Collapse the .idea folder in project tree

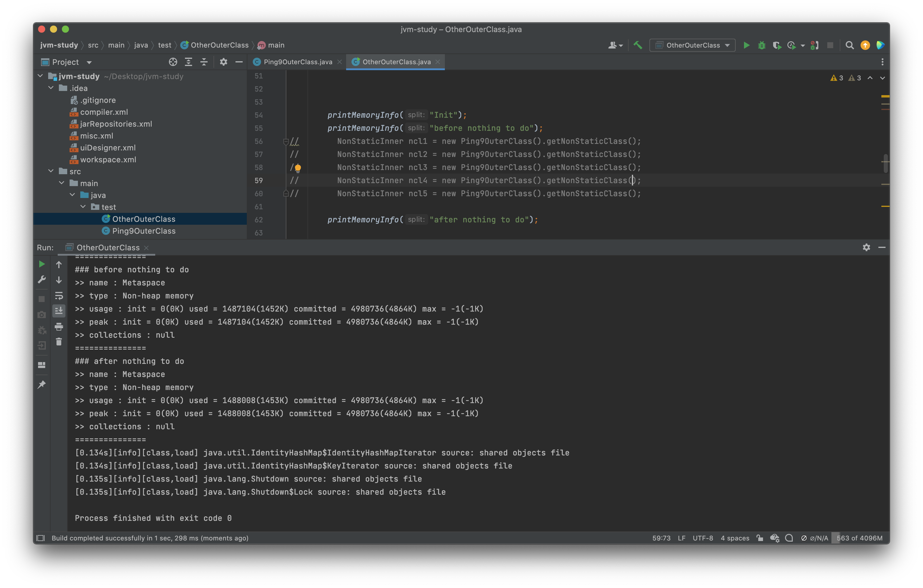click(51, 88)
